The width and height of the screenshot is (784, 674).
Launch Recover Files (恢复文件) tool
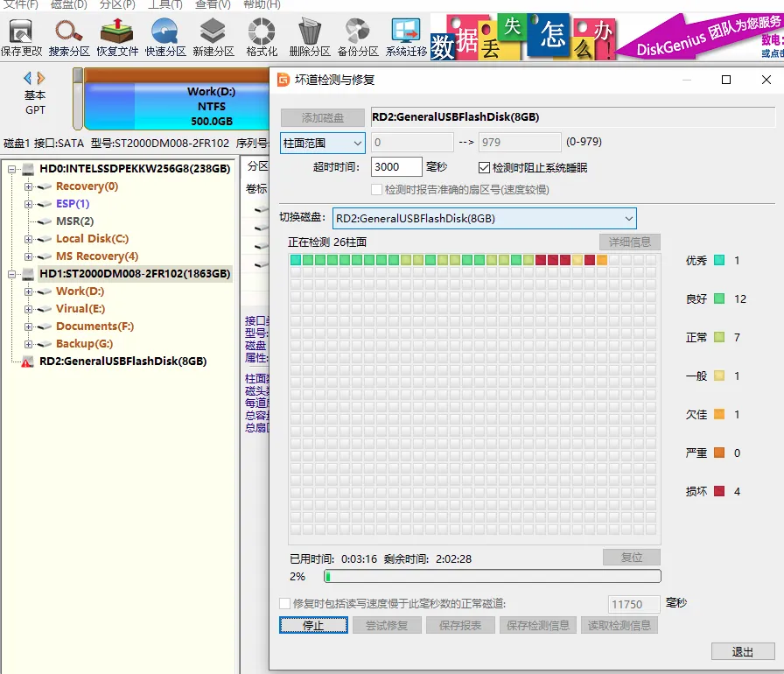(x=117, y=38)
